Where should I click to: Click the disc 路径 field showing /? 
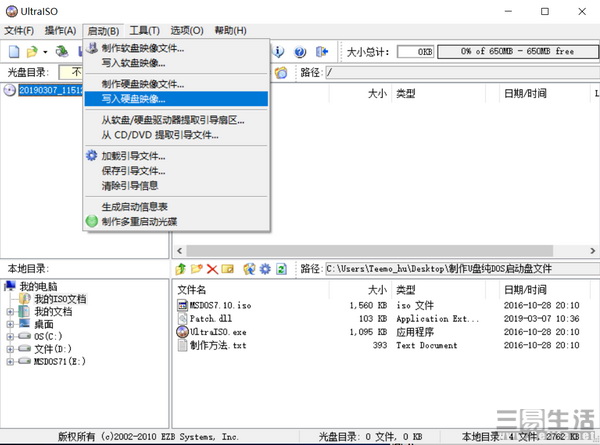point(462,72)
